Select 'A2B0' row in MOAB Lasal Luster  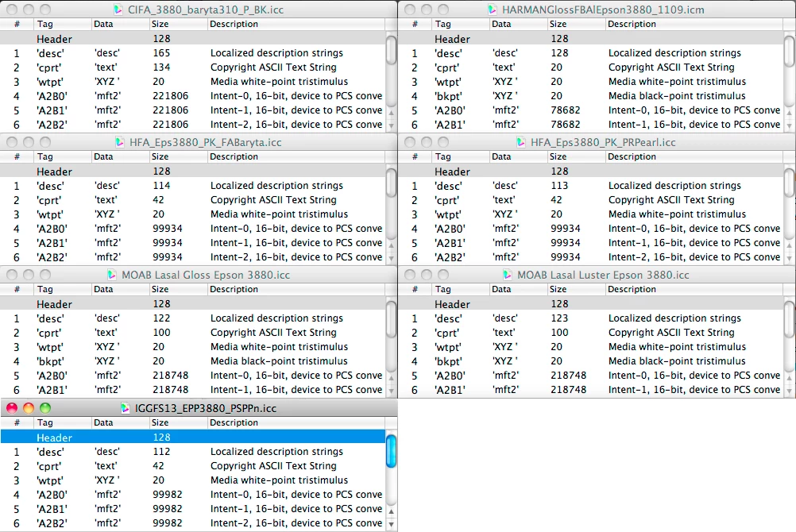coord(591,375)
